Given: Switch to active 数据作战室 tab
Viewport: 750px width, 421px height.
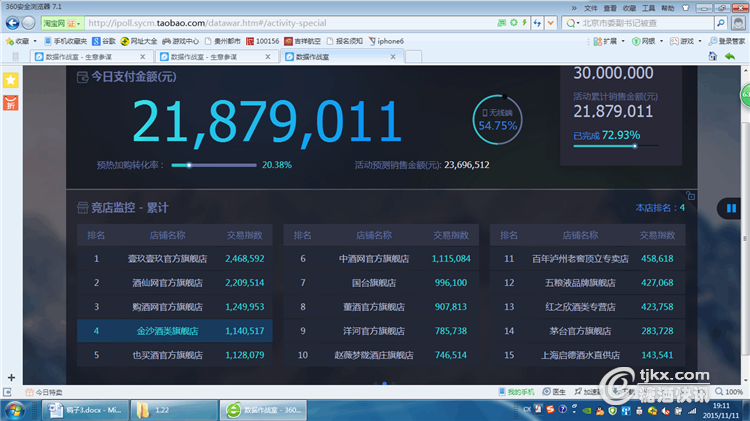Looking at the screenshot, I should (341, 57).
